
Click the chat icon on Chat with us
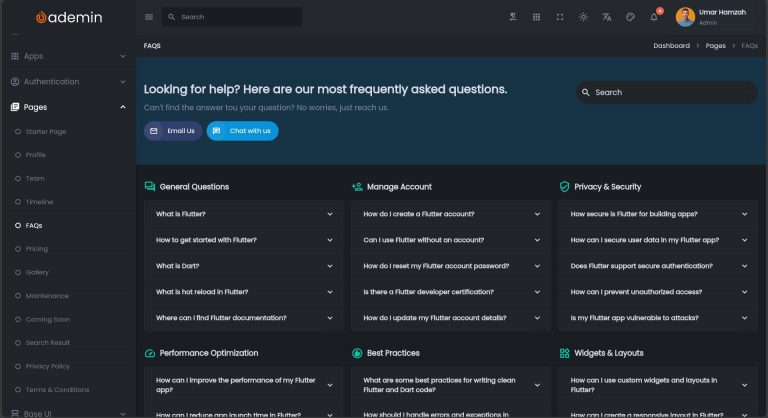point(216,131)
